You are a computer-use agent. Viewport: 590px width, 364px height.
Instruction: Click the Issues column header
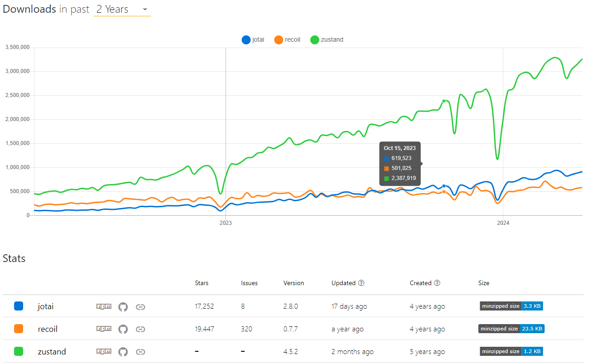(x=249, y=283)
